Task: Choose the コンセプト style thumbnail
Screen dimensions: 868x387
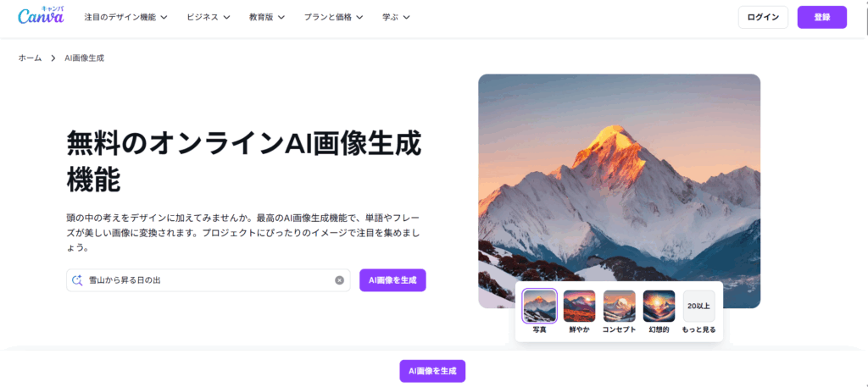Action: pyautogui.click(x=619, y=307)
